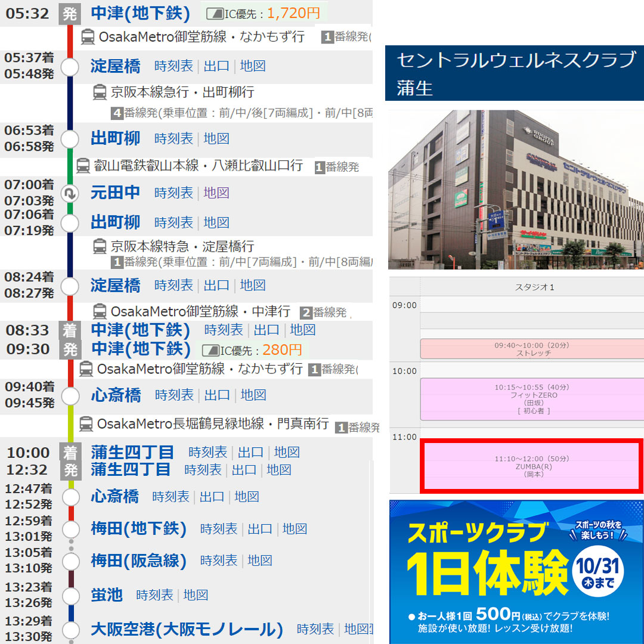The height and width of the screenshot is (644, 644).
Task: Click the 4番線発 platform number badge
Action: (x=117, y=113)
